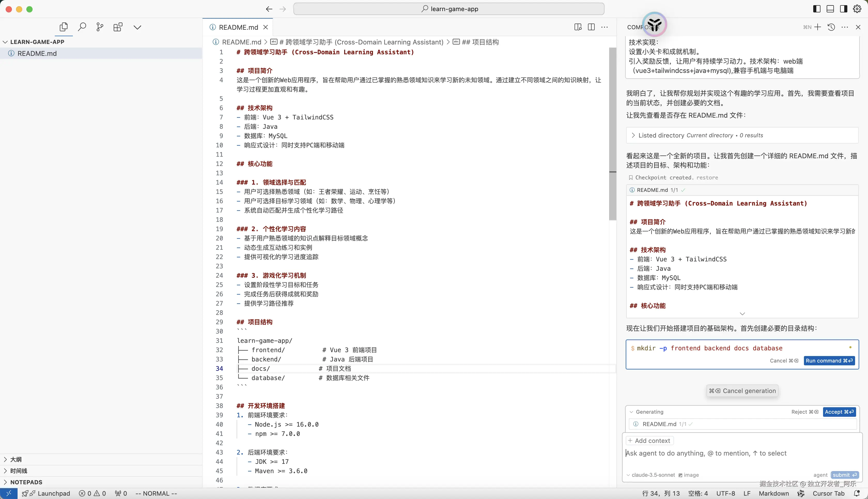Open the Explorer files icon

click(x=64, y=27)
